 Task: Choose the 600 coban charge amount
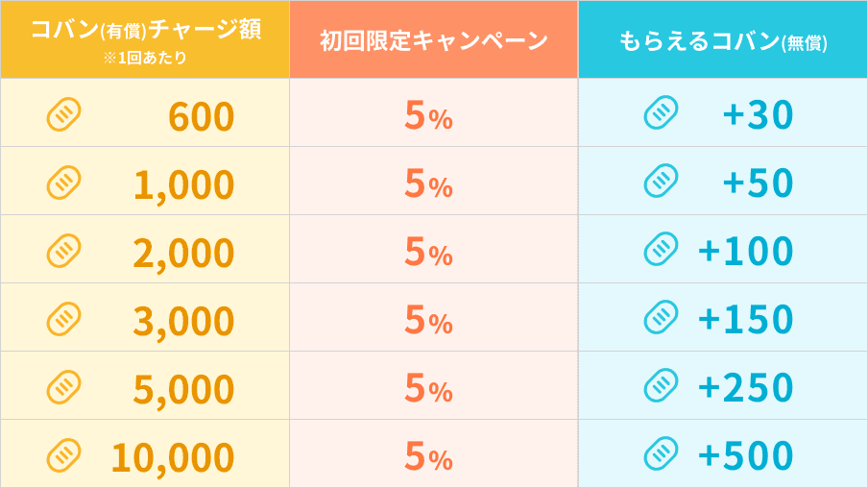pyautogui.click(x=202, y=117)
